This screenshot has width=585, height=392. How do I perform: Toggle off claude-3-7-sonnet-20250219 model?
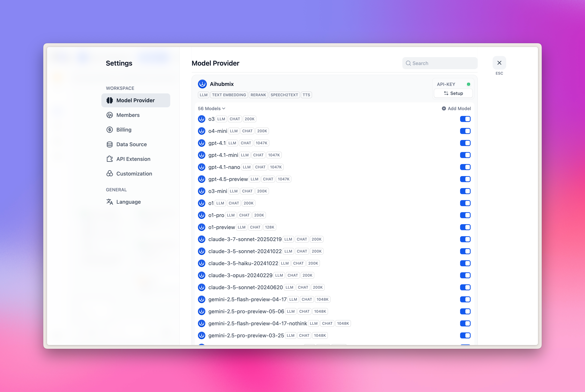click(x=465, y=239)
